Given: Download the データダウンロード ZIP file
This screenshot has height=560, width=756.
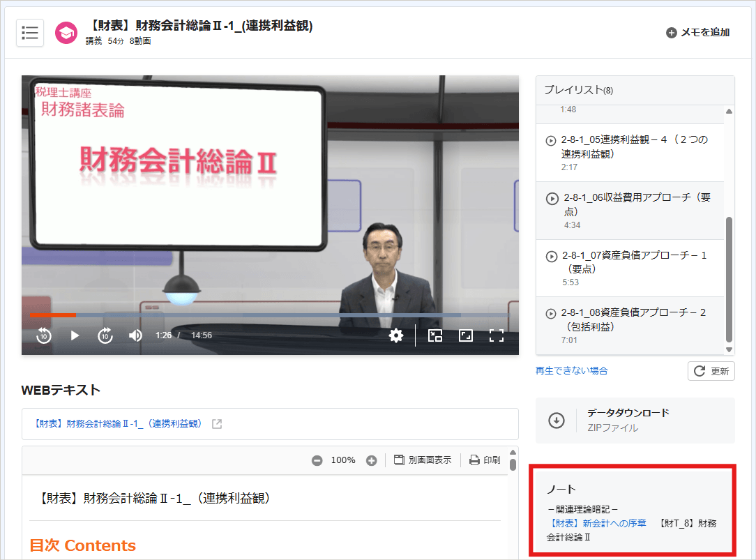Looking at the screenshot, I should coord(635,421).
